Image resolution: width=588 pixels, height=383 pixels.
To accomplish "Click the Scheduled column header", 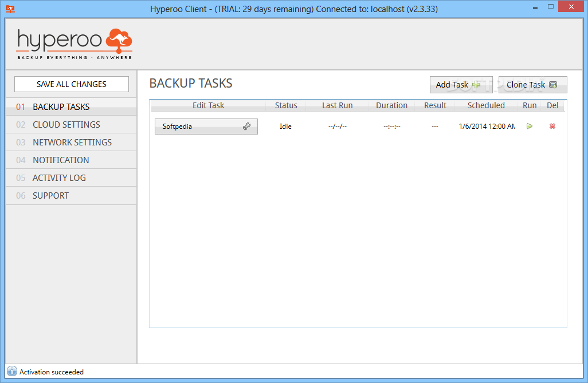I will point(486,106).
